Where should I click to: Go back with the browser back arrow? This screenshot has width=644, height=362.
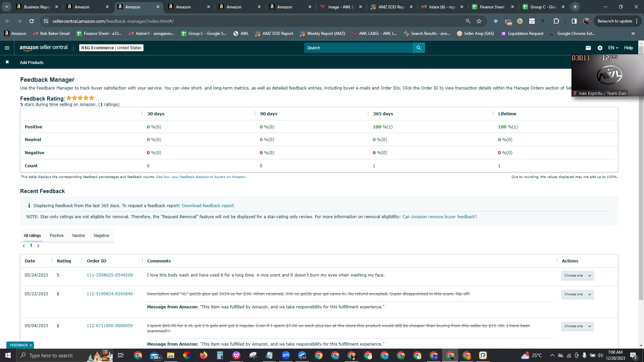pyautogui.click(x=7, y=21)
